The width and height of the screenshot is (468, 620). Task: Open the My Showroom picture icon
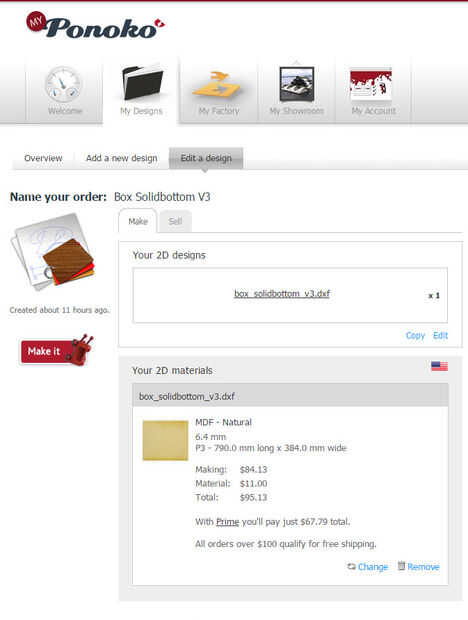(296, 84)
